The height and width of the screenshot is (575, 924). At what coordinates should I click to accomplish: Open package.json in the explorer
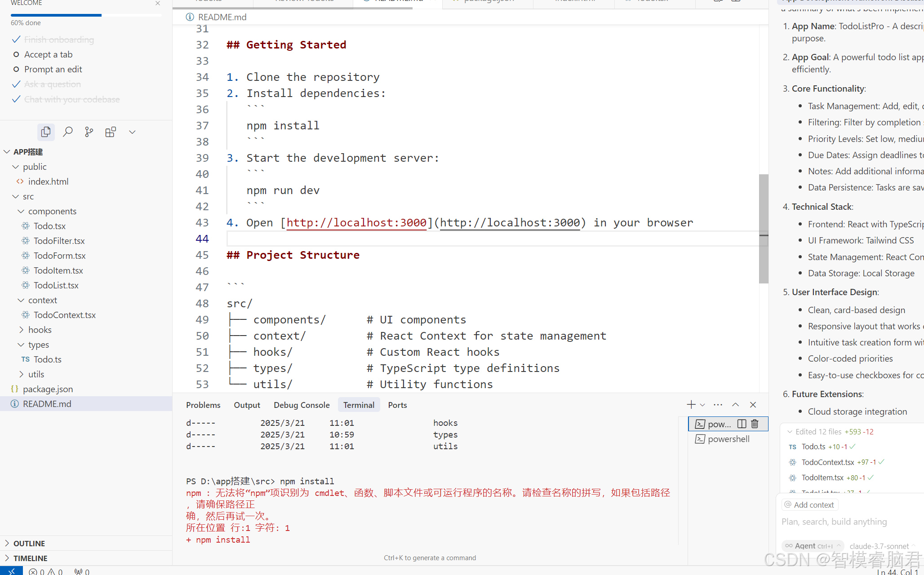[x=48, y=389]
